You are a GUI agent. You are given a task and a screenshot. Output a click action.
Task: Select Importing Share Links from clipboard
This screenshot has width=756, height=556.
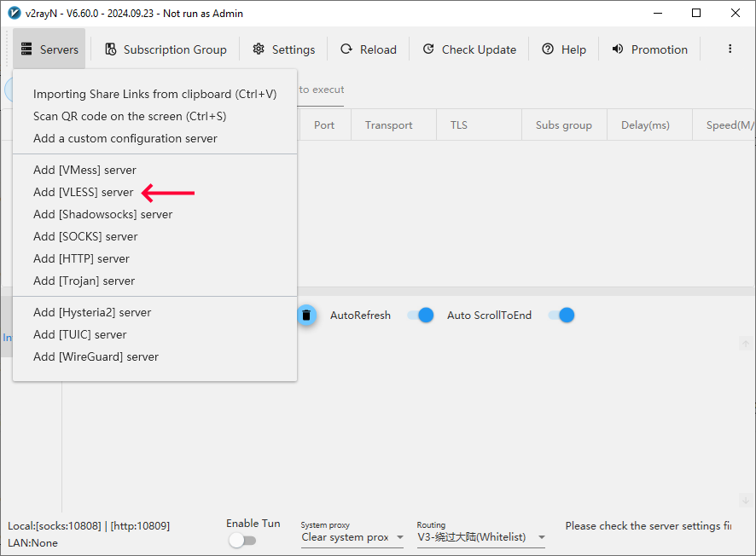[154, 94]
